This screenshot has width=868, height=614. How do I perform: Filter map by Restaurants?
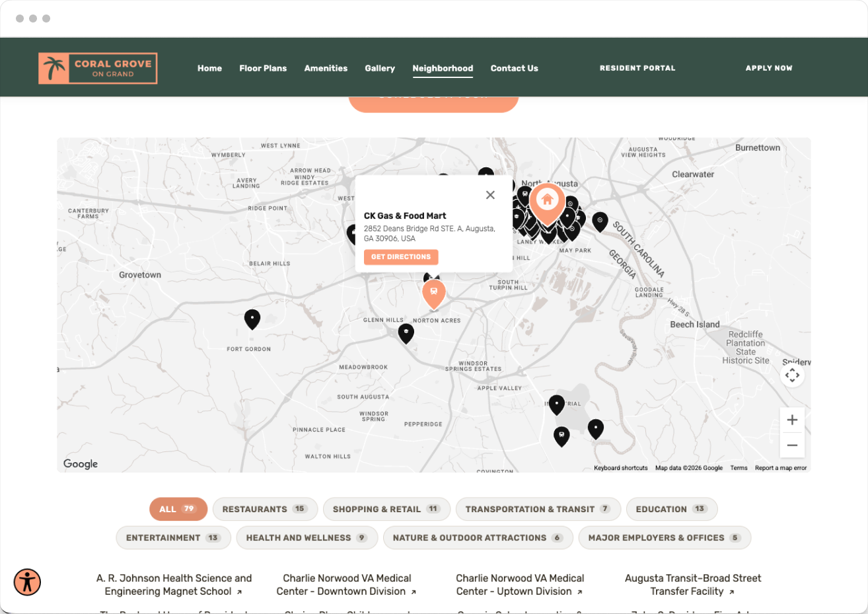(x=265, y=509)
